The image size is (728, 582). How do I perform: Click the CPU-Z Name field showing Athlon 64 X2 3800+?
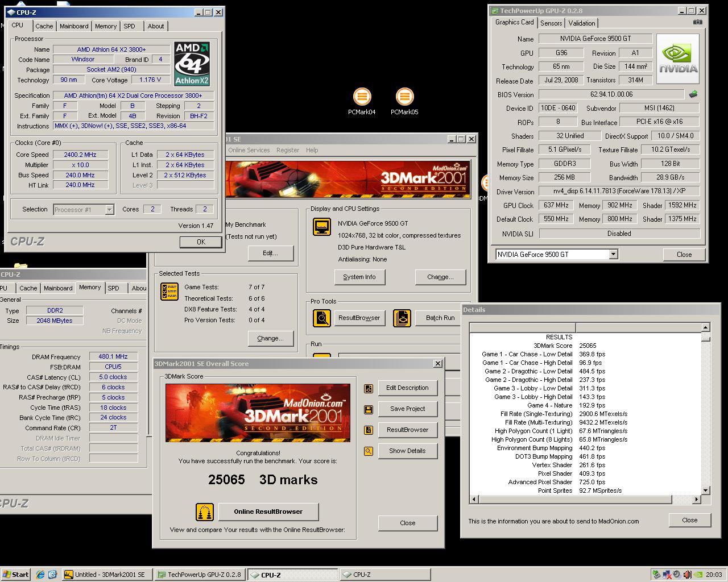click(111, 49)
